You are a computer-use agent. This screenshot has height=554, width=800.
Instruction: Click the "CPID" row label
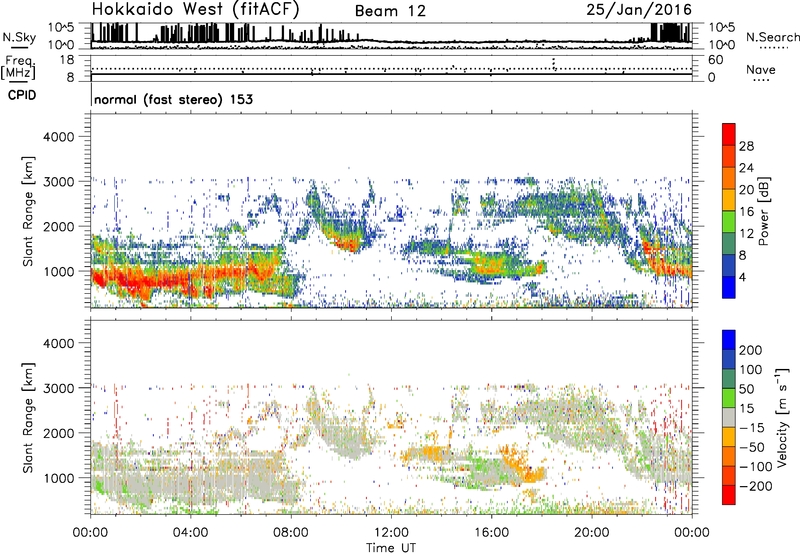(x=22, y=95)
